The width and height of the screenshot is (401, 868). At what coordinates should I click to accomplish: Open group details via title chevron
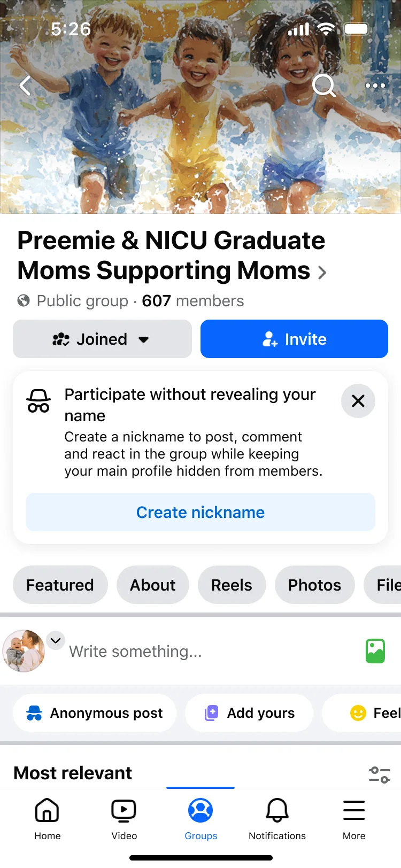[x=322, y=273]
